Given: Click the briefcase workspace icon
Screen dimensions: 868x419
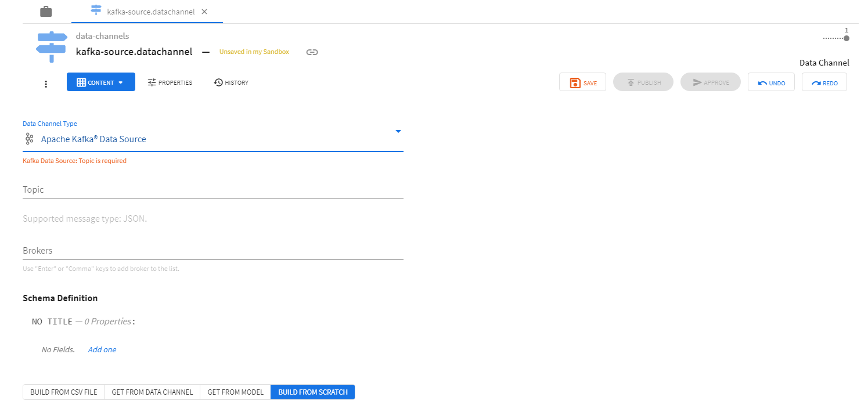Looking at the screenshot, I should click(46, 12).
